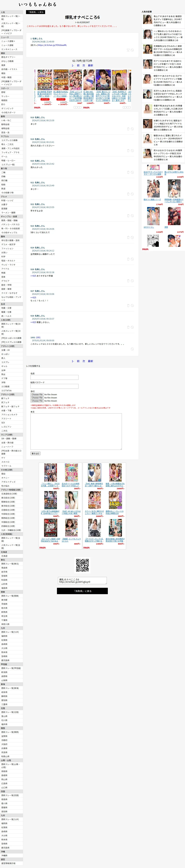
Task: Click the top 最新 pagination link
Action: [90, 65]
